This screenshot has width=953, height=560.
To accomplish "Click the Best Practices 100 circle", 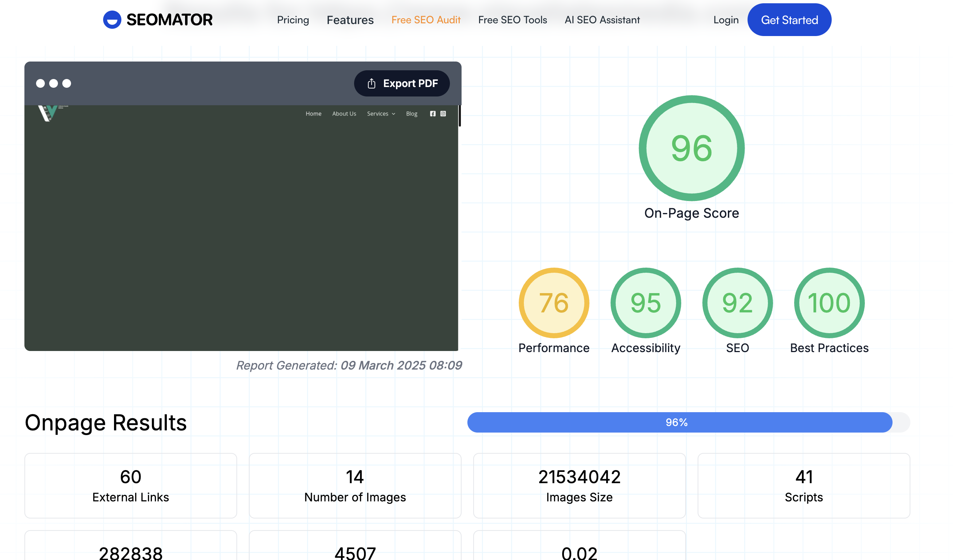I will click(829, 303).
